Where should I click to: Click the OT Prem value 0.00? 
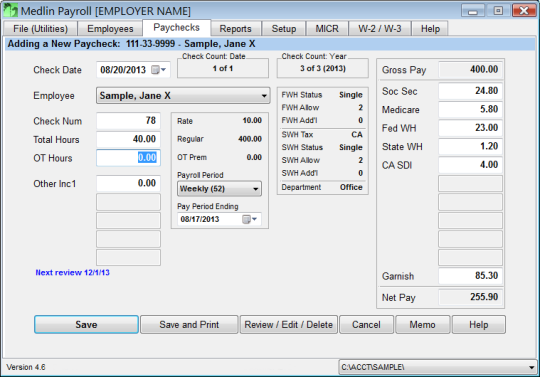coord(254,157)
